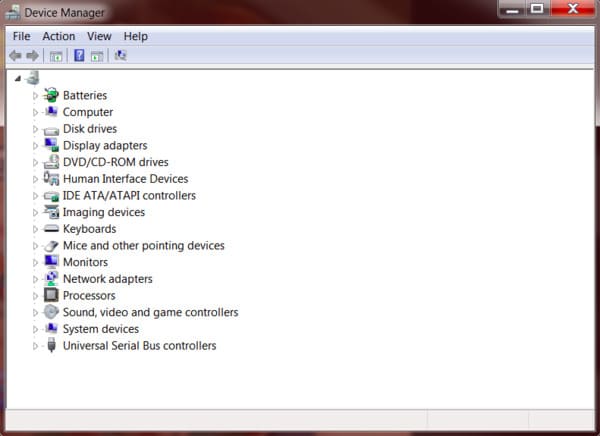
Task: Expand the Disk drives node
Action: pyautogui.click(x=35, y=129)
